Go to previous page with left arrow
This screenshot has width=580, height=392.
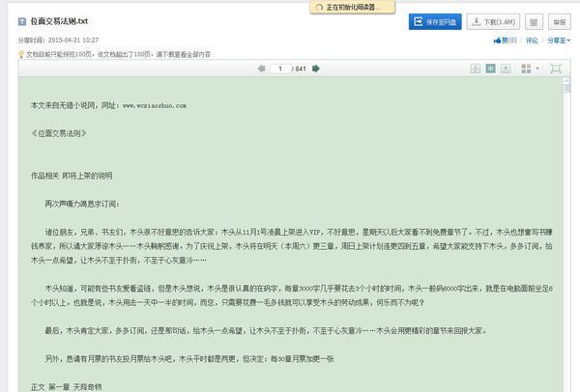click(x=262, y=69)
